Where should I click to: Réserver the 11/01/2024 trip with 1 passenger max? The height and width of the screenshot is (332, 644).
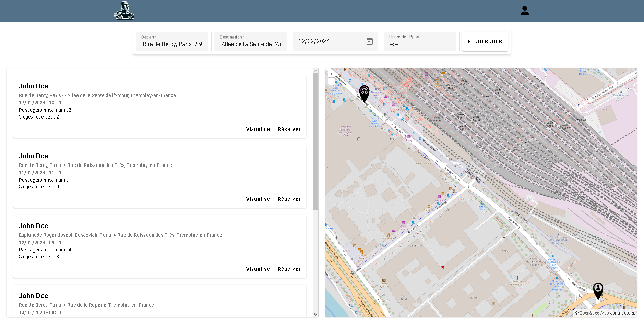pyautogui.click(x=289, y=199)
